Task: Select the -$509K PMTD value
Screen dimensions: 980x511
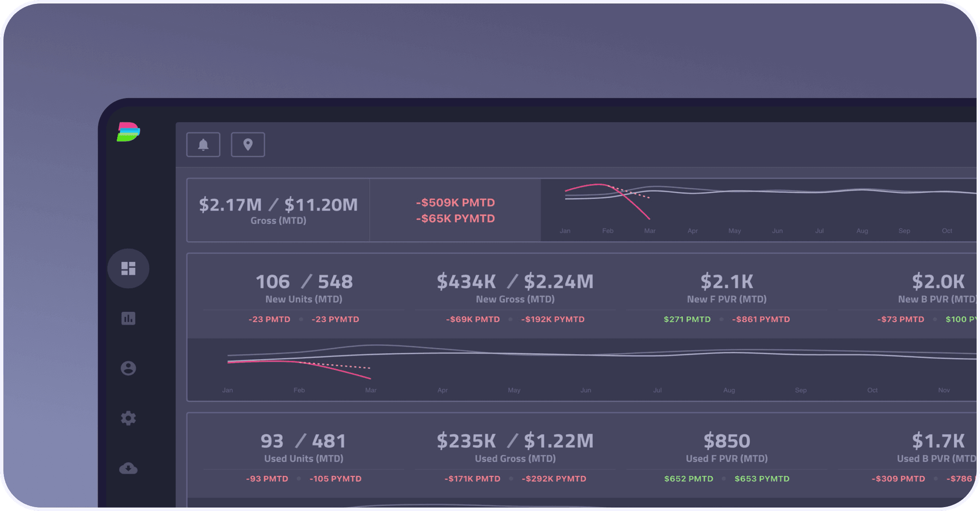Action: pyautogui.click(x=455, y=203)
